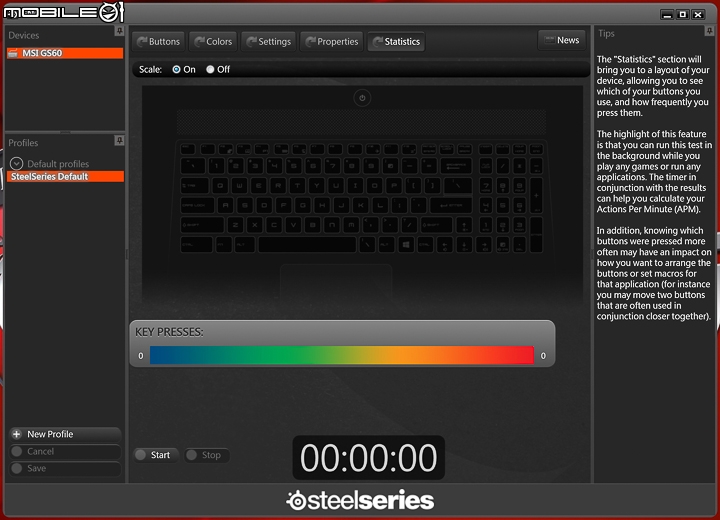Stop the statistics timer
The height and width of the screenshot is (520, 720).
[x=207, y=455]
